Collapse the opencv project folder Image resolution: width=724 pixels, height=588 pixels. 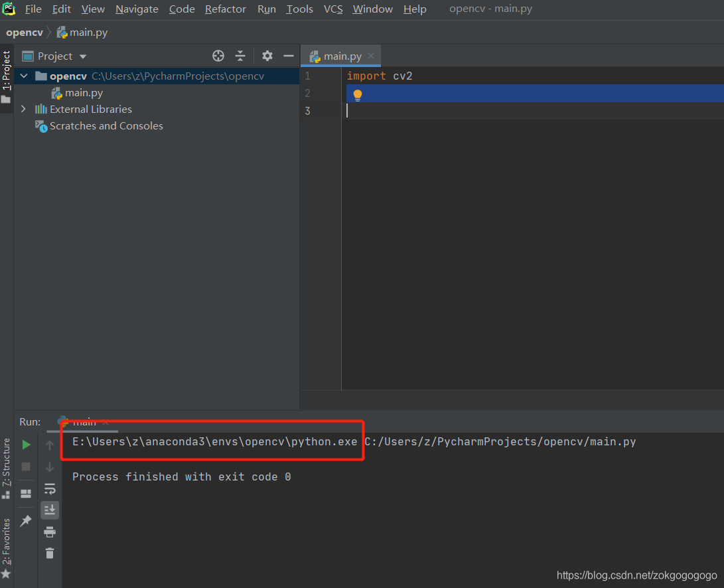(24, 76)
